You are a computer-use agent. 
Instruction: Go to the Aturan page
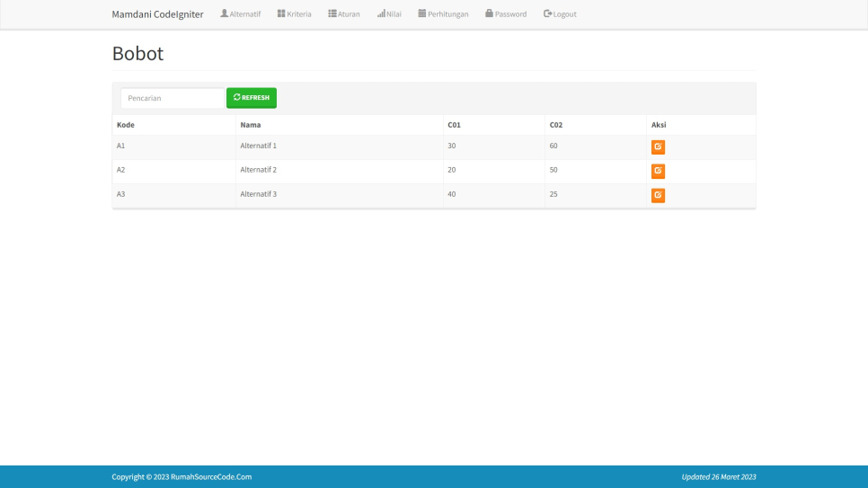point(344,13)
